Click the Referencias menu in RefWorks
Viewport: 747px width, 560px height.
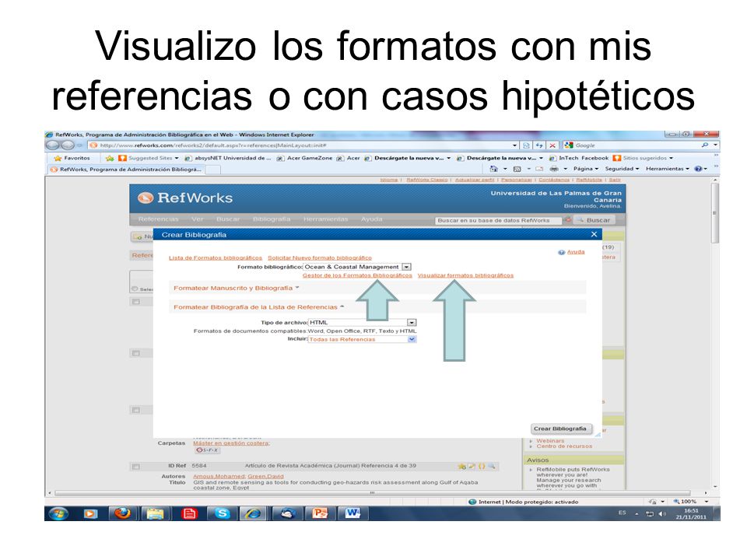coord(158,219)
